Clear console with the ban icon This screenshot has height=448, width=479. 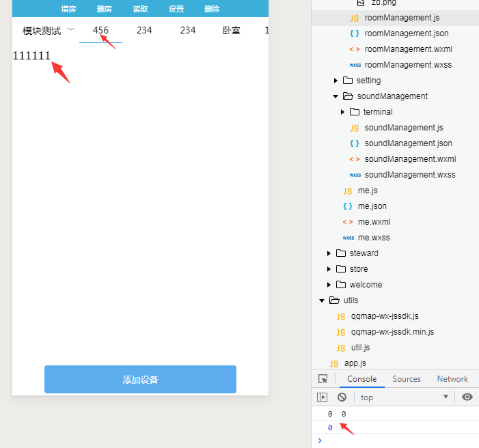(x=342, y=397)
